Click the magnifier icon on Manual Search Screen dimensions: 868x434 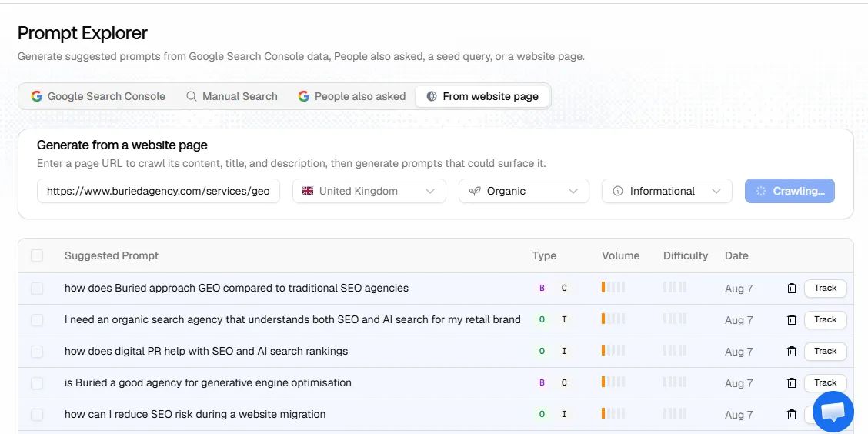pyautogui.click(x=191, y=96)
